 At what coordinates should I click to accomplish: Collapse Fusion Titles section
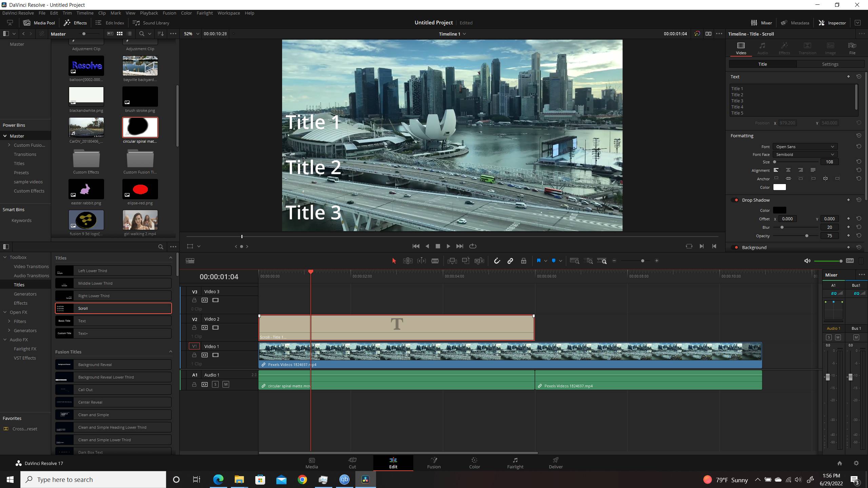point(171,352)
